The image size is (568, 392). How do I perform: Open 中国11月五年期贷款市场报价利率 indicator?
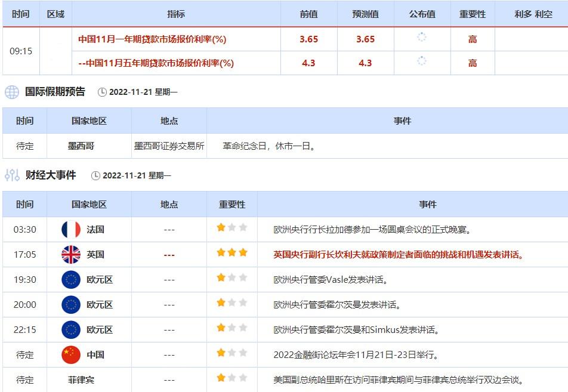(156, 63)
